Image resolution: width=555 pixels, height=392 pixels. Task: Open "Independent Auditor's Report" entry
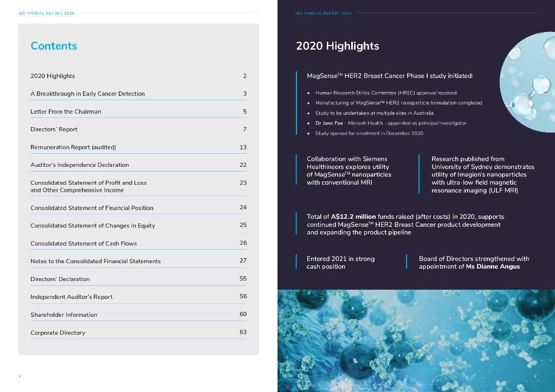coord(138,297)
